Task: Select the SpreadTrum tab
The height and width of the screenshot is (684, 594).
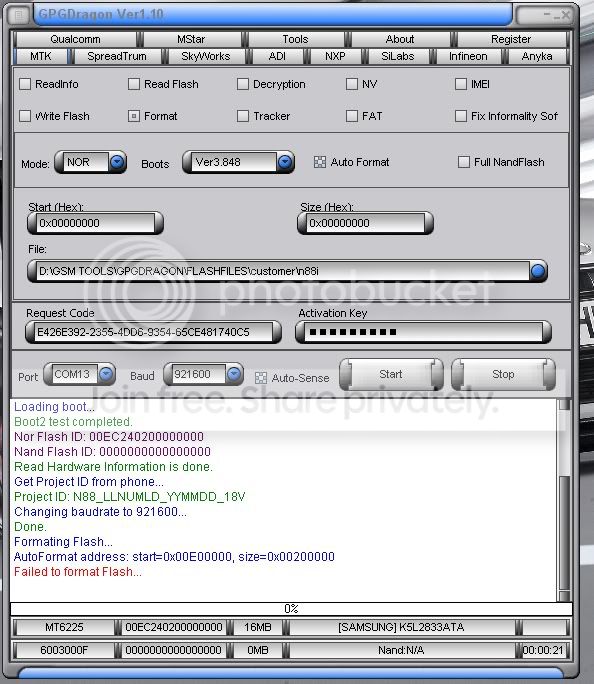Action: coord(117,56)
